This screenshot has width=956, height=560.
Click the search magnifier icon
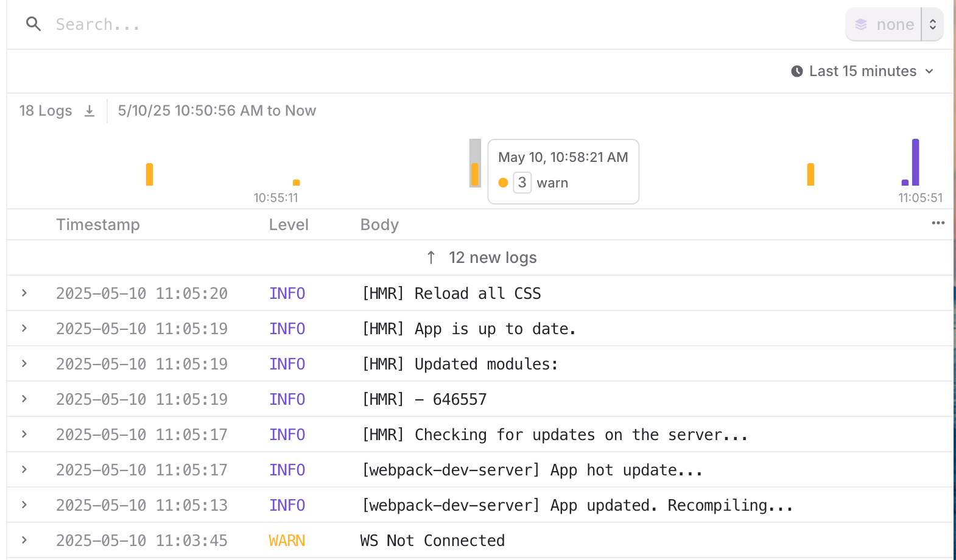click(33, 24)
